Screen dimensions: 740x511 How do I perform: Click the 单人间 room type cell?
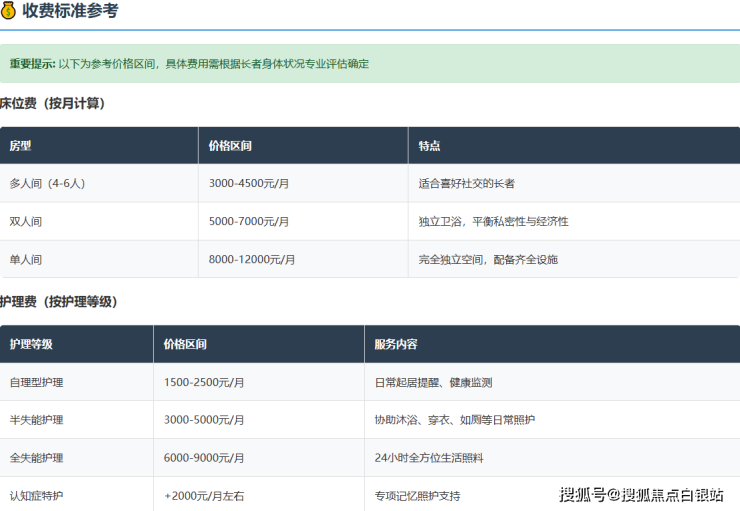[99, 260]
